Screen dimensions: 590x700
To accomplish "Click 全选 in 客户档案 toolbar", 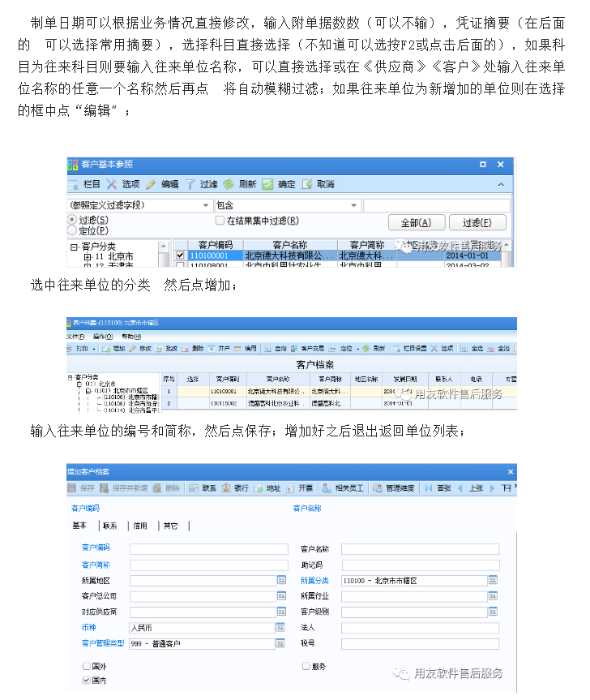I will click(x=472, y=349).
